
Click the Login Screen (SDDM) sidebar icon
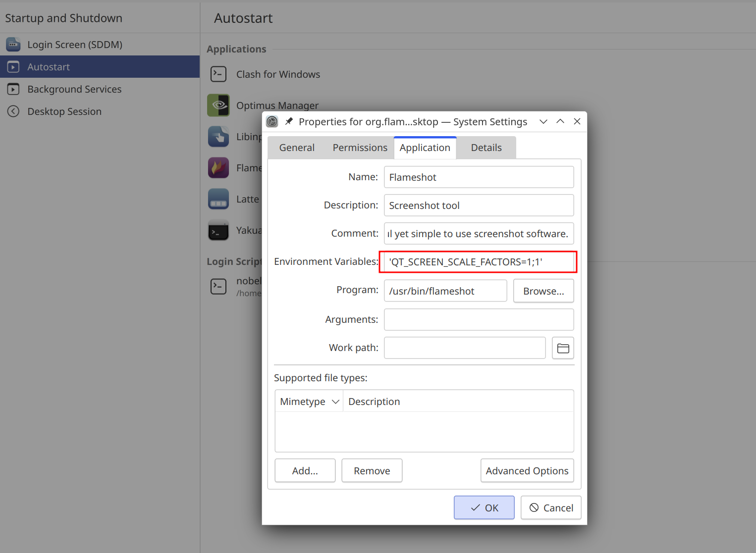13,45
